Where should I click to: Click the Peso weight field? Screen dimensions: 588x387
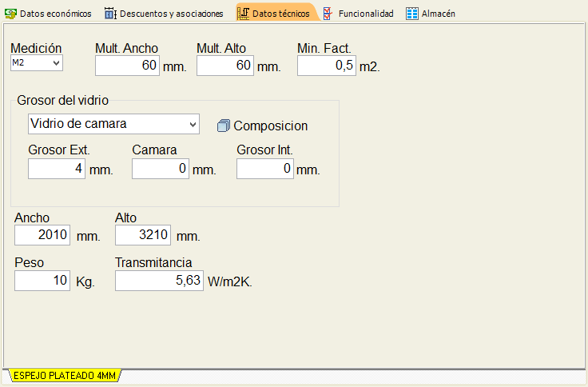coord(42,281)
